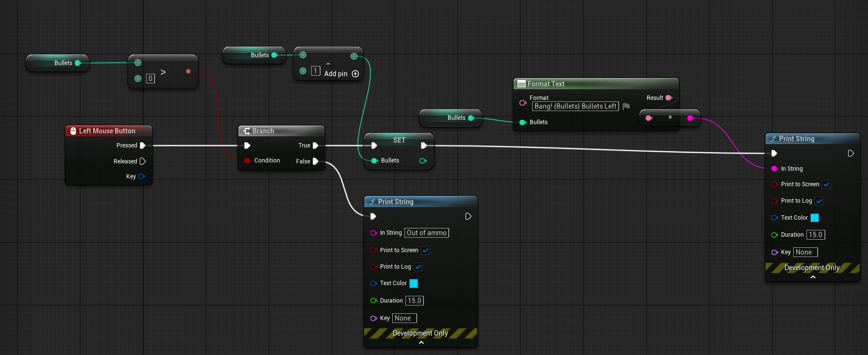The height and width of the screenshot is (355, 868).
Task: Click the Add pin label on subtract node
Action: coord(336,74)
